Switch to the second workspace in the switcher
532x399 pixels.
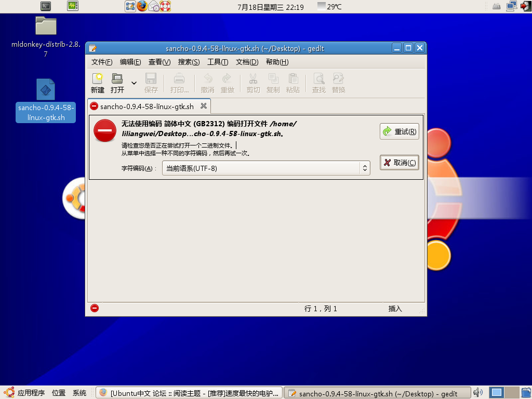coord(512,393)
